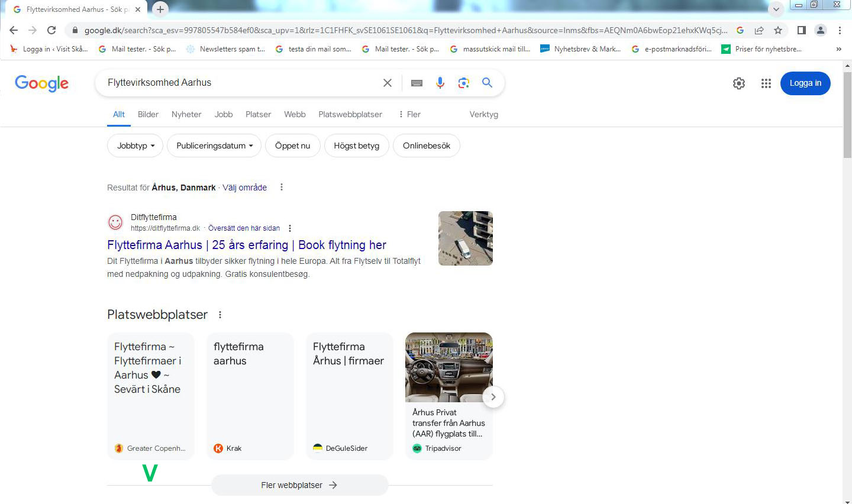This screenshot has height=504, width=852.
Task: Open the e-postmarknadsföri... bookmark
Action: click(672, 49)
